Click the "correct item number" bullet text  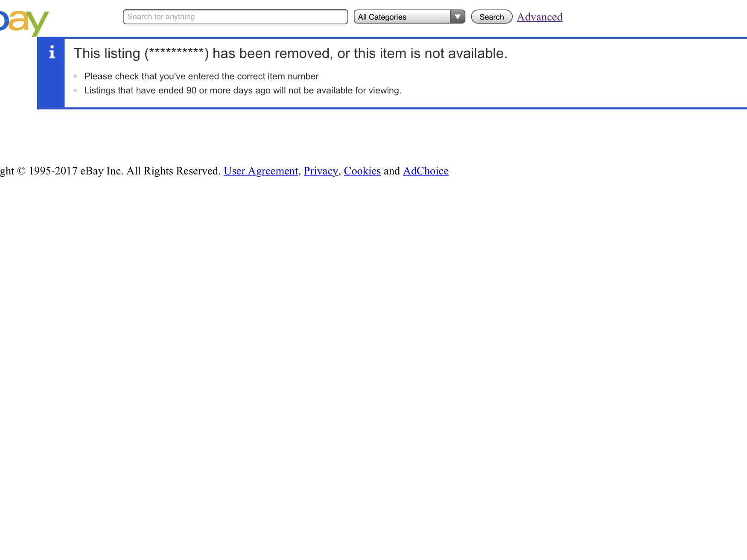(201, 76)
